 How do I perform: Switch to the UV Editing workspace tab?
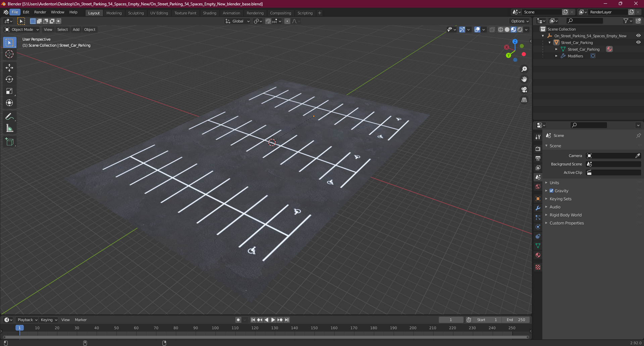pyautogui.click(x=159, y=13)
